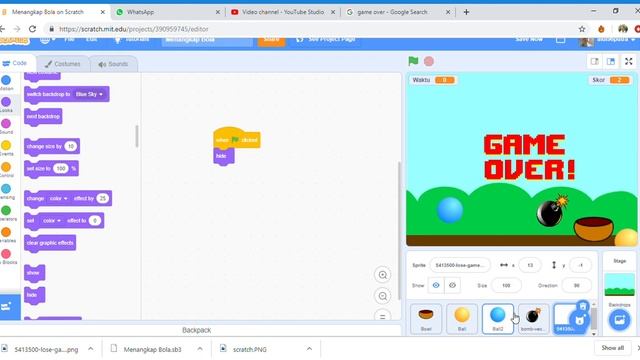Viewport: 640px width, 360px height.
Task: Switch to small stage layout
Action: 595,62
